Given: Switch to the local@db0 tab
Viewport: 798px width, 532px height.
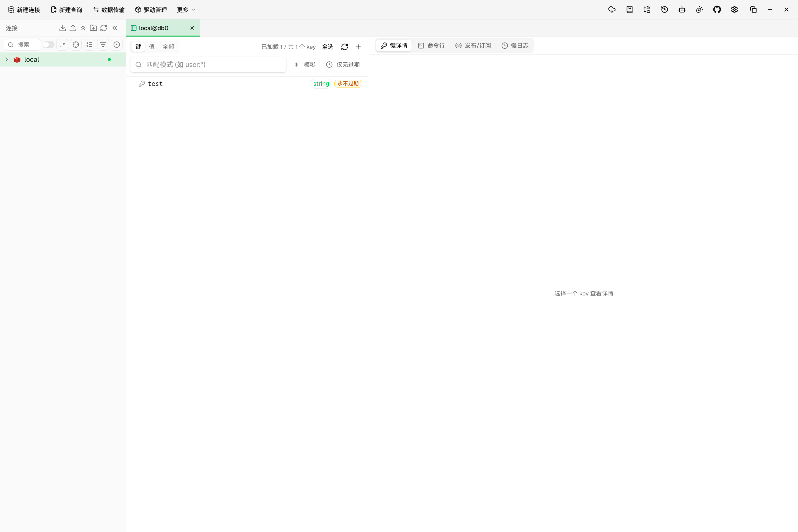Looking at the screenshot, I should (x=163, y=28).
